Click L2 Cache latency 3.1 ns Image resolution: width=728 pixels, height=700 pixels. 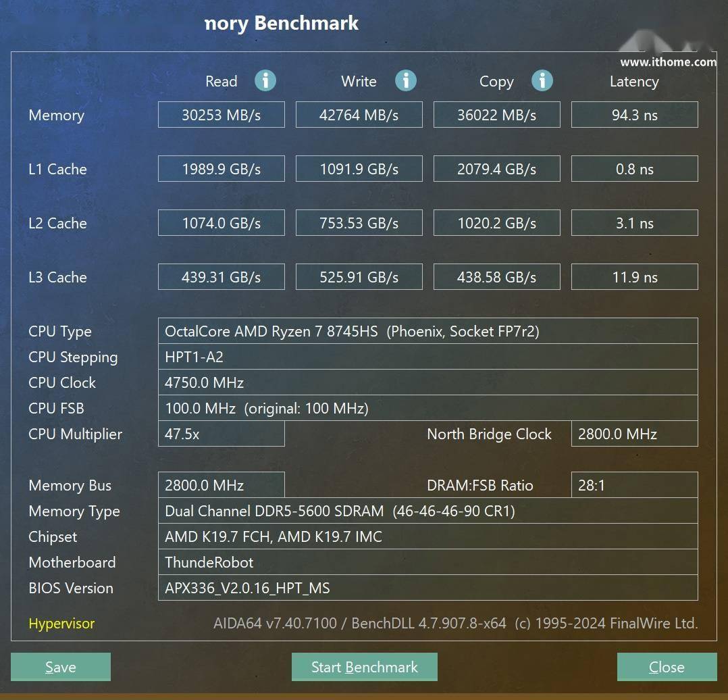pyautogui.click(x=635, y=223)
